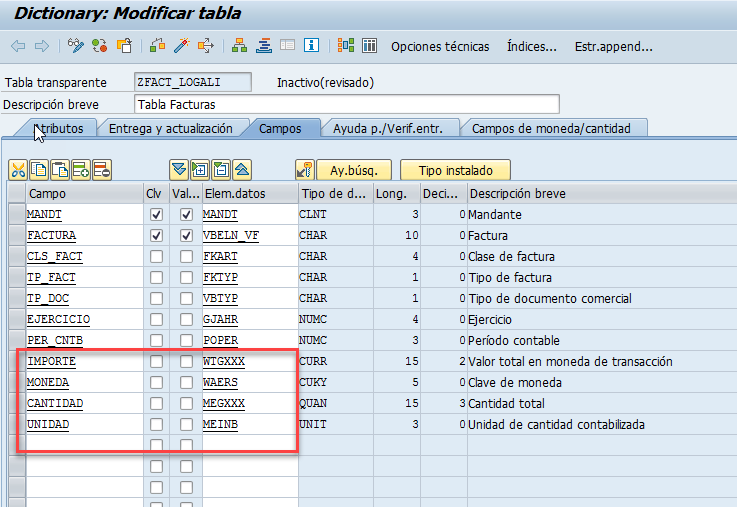Open the Atributos tab

click(x=59, y=128)
